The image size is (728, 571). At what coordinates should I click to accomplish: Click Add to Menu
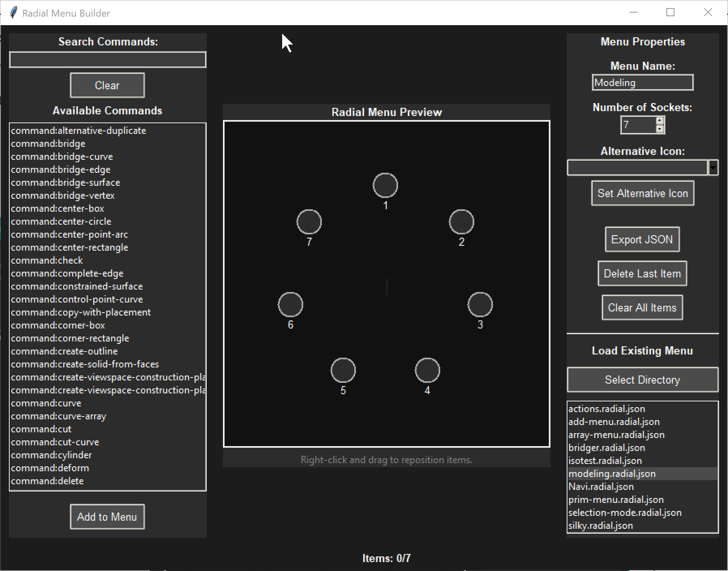(x=107, y=516)
